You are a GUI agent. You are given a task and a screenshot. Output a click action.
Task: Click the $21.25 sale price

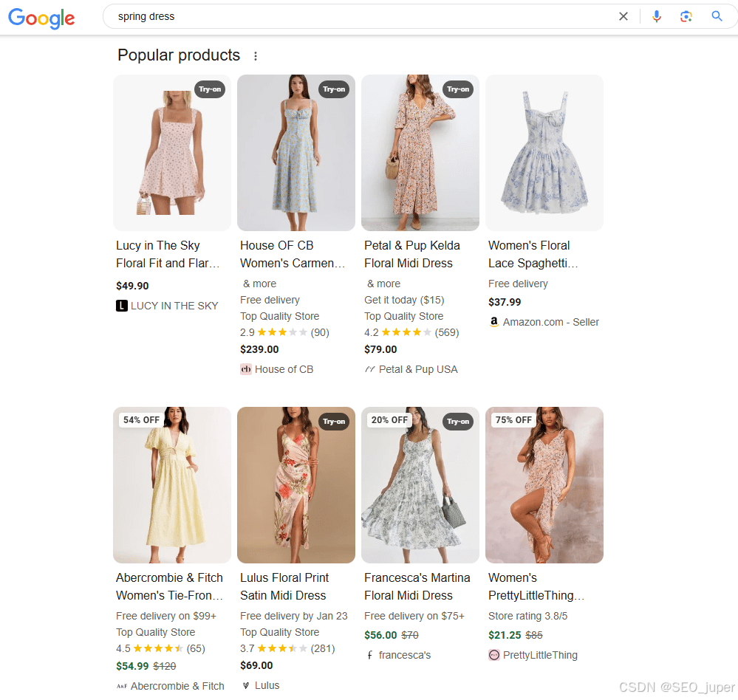505,635
